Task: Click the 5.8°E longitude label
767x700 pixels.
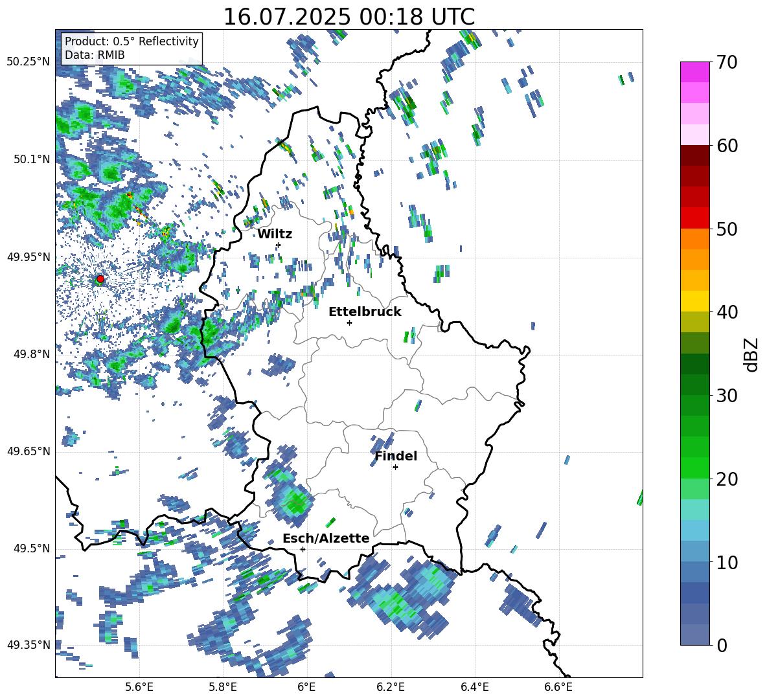Action: [x=223, y=688]
